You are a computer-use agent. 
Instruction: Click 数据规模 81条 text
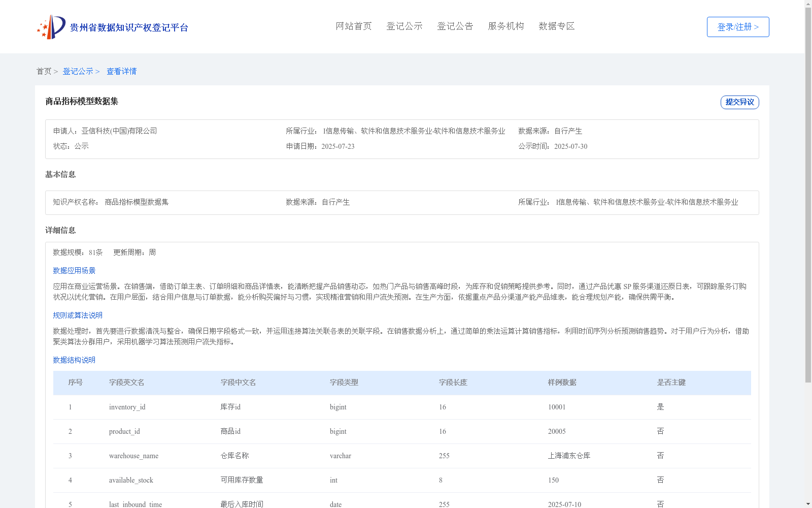click(78, 252)
